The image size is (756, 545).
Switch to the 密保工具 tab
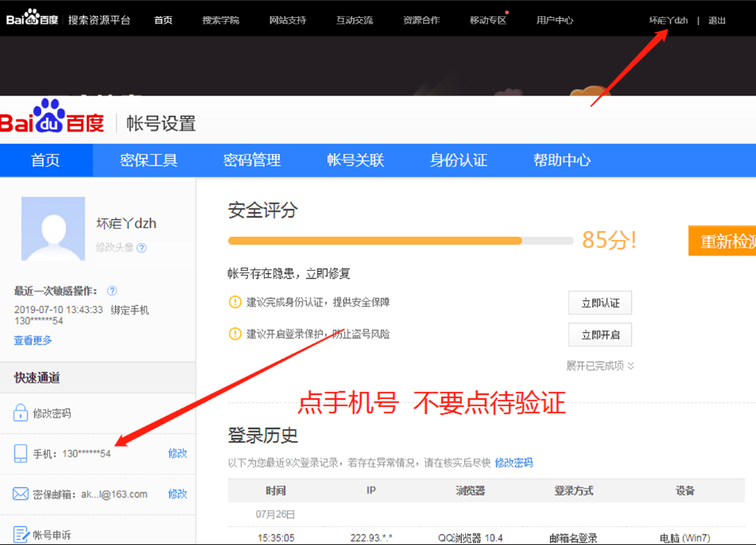click(x=148, y=160)
